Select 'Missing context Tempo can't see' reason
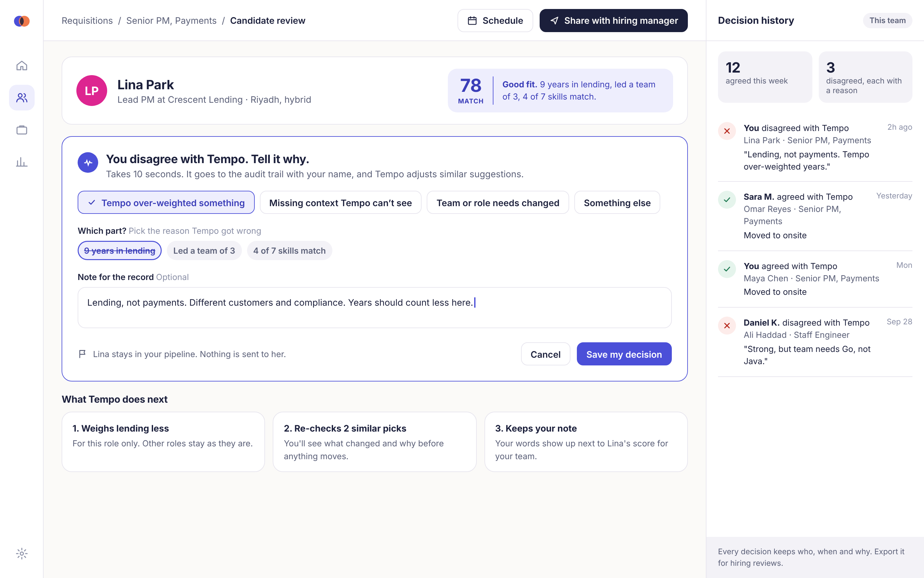This screenshot has width=924, height=578. (341, 203)
